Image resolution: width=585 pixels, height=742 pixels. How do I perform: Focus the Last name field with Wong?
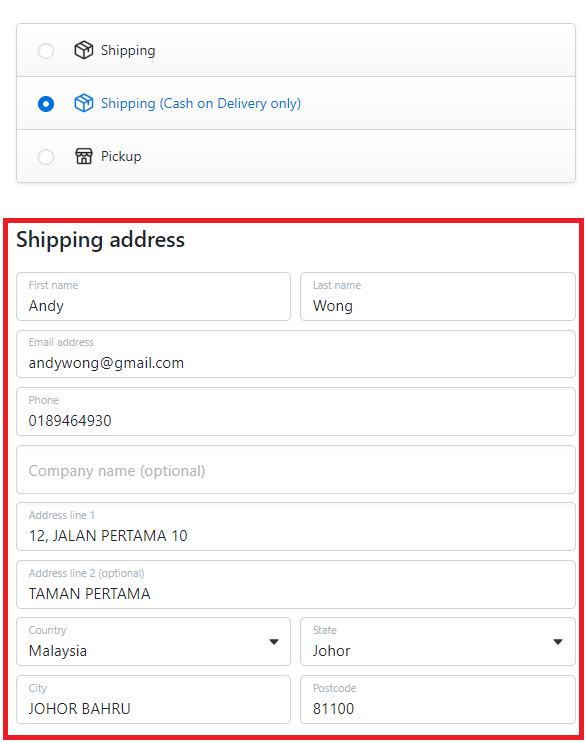tap(438, 297)
